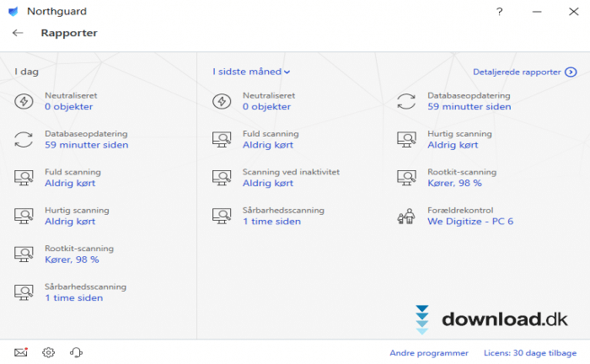Open support via the headset icon

coord(76,352)
